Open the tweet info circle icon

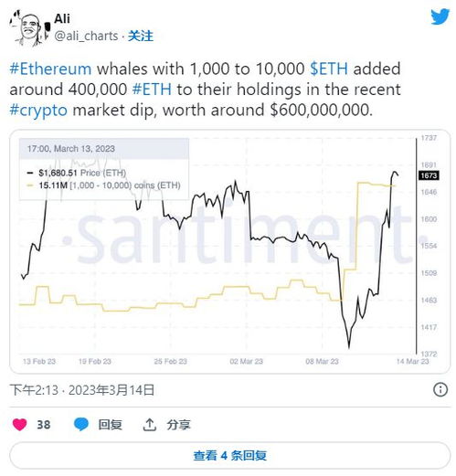[x=440, y=389]
